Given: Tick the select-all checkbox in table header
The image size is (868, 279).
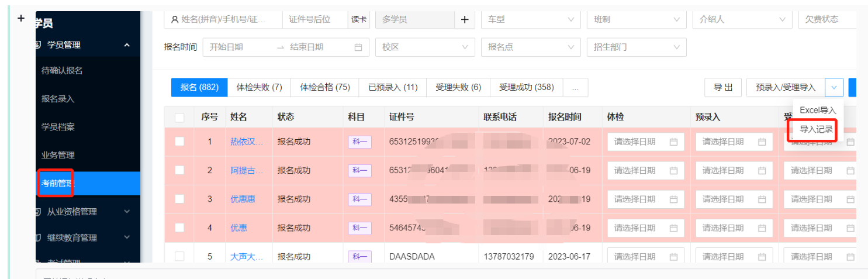Looking at the screenshot, I should 179,118.
